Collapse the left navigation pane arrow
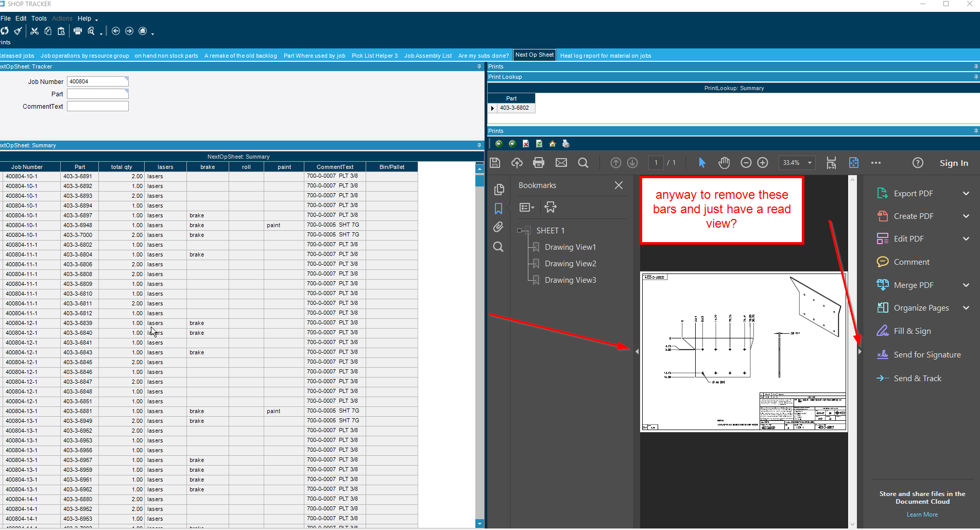980x530 pixels. click(637, 352)
